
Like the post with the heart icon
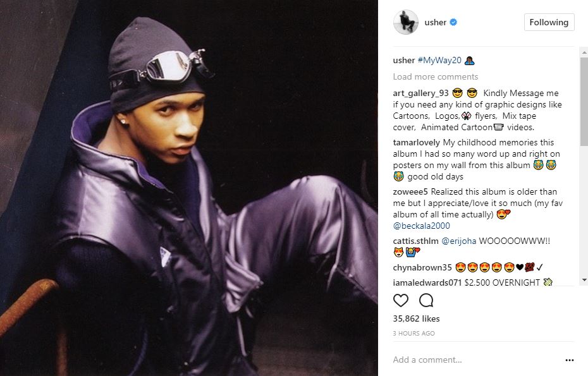pyautogui.click(x=400, y=300)
